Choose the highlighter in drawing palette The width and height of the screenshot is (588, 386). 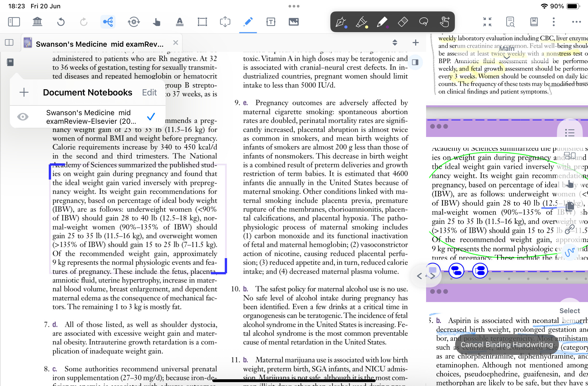tap(361, 22)
